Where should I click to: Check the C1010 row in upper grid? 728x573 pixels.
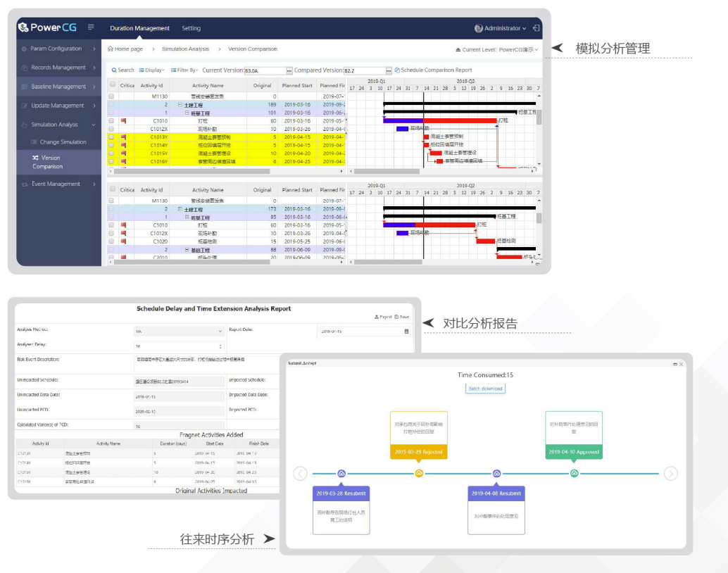pyautogui.click(x=111, y=121)
